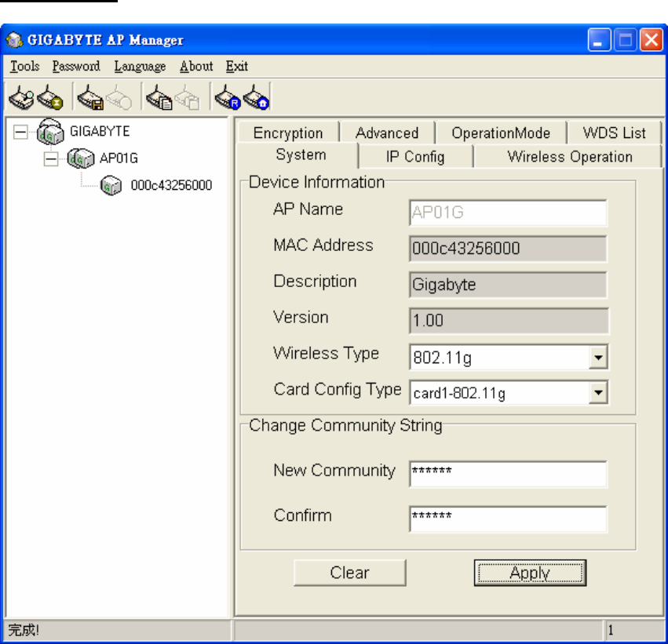The width and height of the screenshot is (668, 644).
Task: Select the AP01G label in tree
Action: pyautogui.click(x=119, y=158)
